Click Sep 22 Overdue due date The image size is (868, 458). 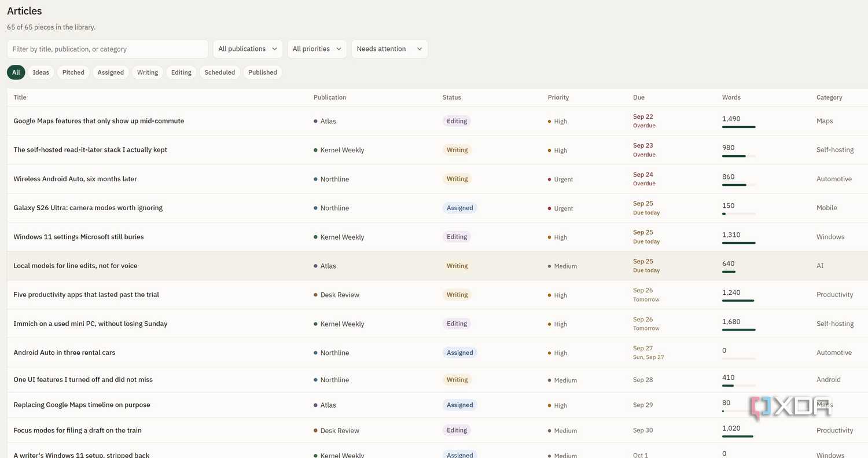(644, 121)
